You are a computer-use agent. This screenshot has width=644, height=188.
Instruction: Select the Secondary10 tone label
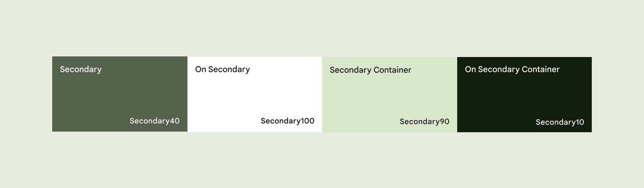pos(560,122)
